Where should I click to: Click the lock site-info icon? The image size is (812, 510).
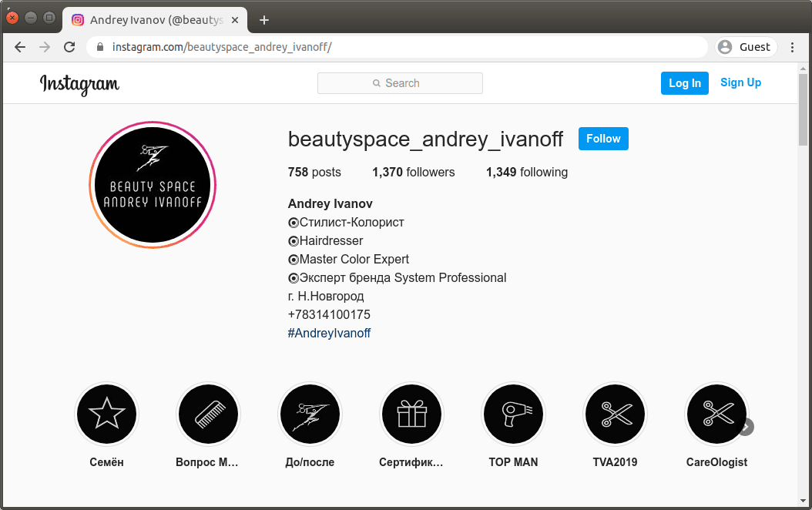pyautogui.click(x=100, y=47)
